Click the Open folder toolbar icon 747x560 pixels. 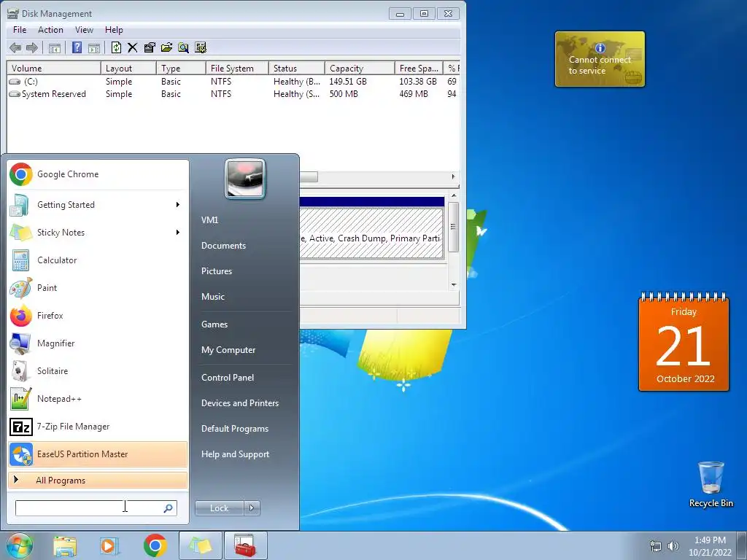[x=166, y=47]
